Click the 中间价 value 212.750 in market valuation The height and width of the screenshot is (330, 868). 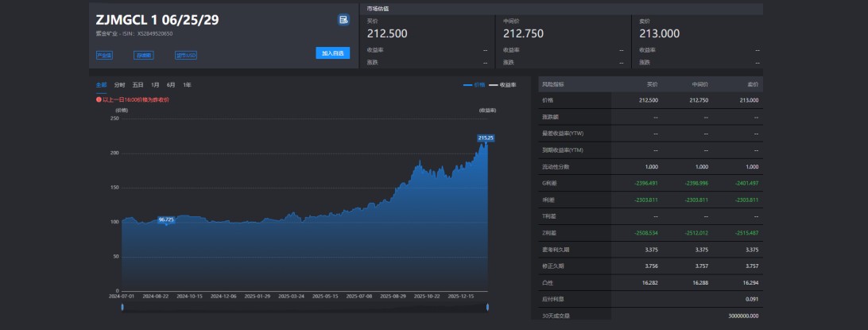[524, 33]
